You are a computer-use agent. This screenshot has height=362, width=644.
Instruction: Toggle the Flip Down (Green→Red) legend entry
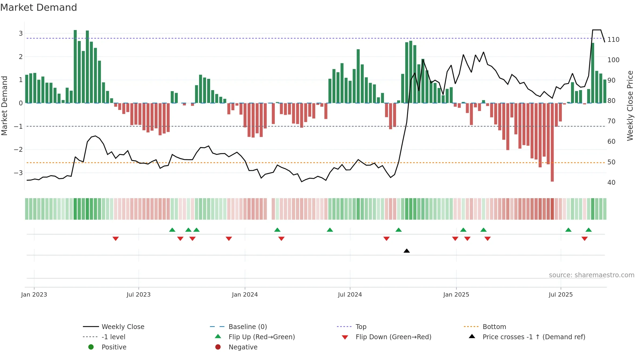[386, 337]
